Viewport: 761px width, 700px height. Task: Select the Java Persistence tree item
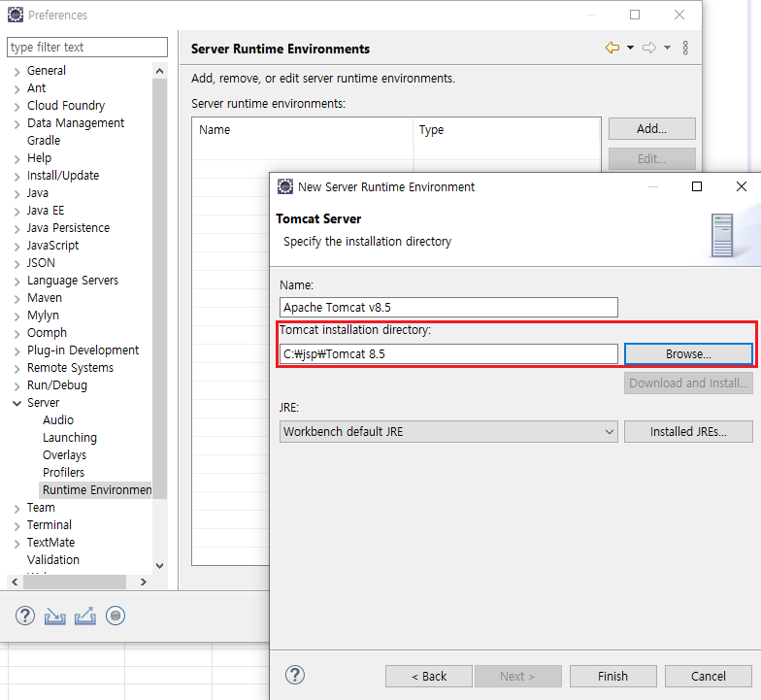click(68, 227)
